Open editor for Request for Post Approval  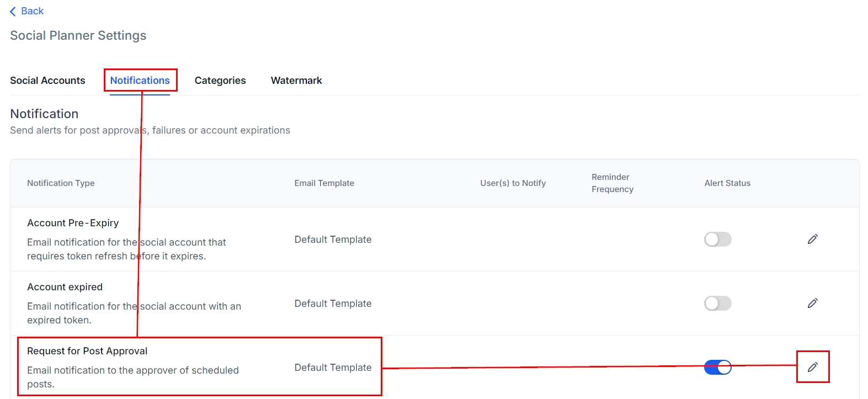pyautogui.click(x=812, y=367)
